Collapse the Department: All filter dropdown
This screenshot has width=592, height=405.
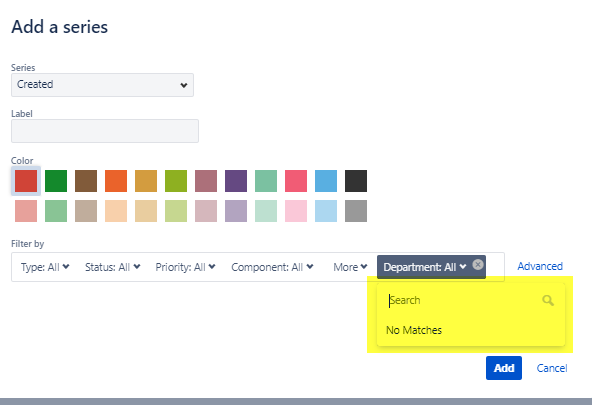(425, 267)
